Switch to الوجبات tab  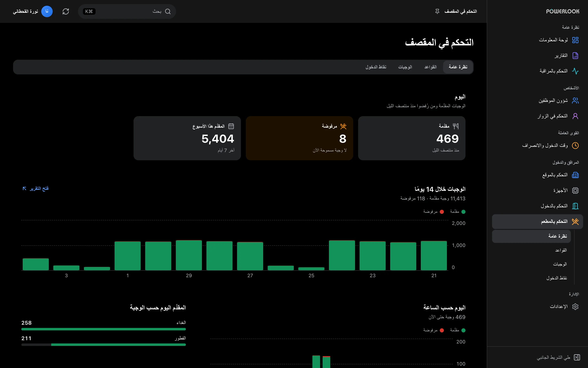(405, 67)
